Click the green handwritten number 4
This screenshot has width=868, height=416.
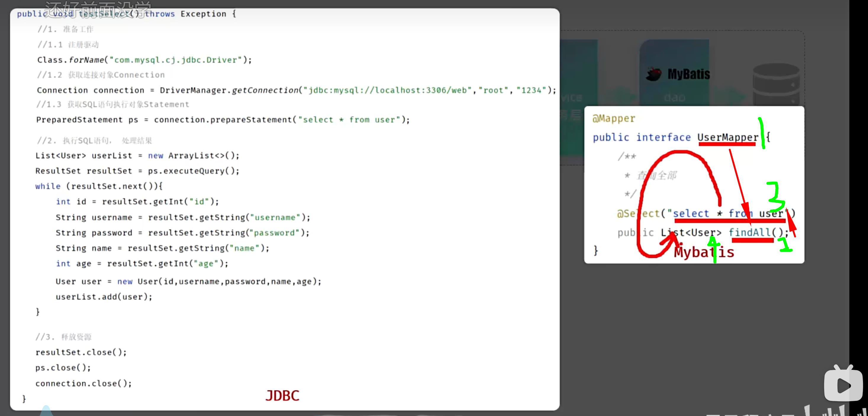714,249
